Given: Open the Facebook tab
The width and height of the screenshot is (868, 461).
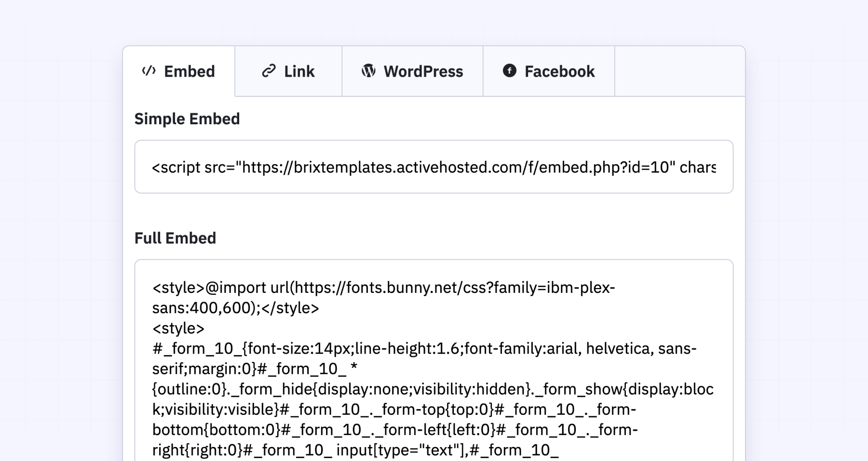Looking at the screenshot, I should pyautogui.click(x=549, y=71).
